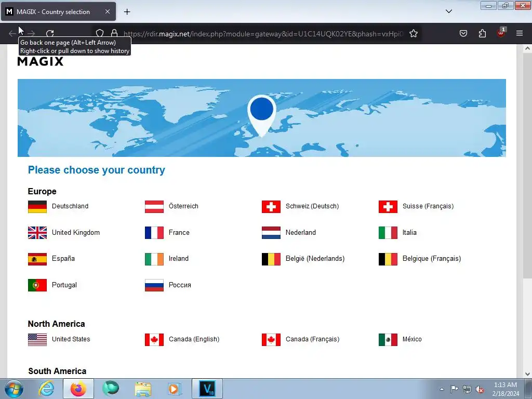Viewport: 532px width, 399px height.
Task: Click the Nederland flag icon
Action: (x=271, y=233)
